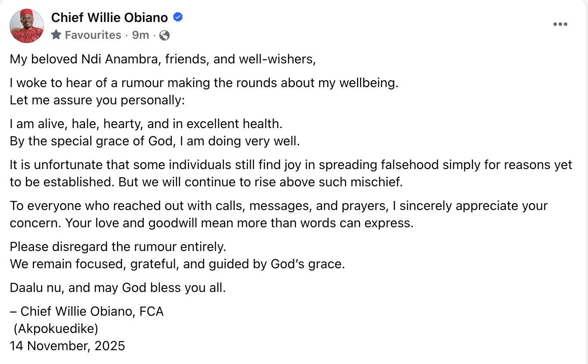
Task: Open the three-dot post options menu
Action: pyautogui.click(x=560, y=24)
